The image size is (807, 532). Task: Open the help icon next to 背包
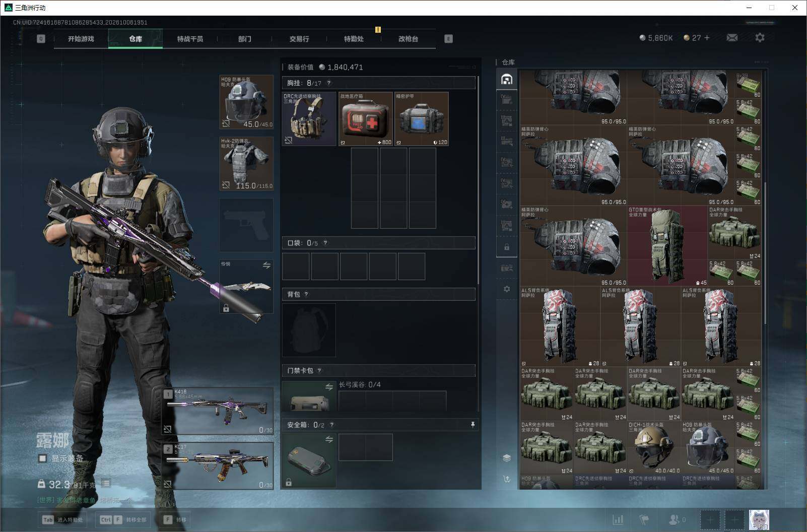306,294
